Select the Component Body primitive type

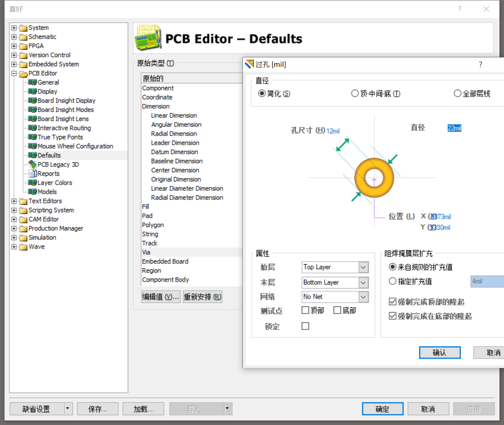click(166, 279)
